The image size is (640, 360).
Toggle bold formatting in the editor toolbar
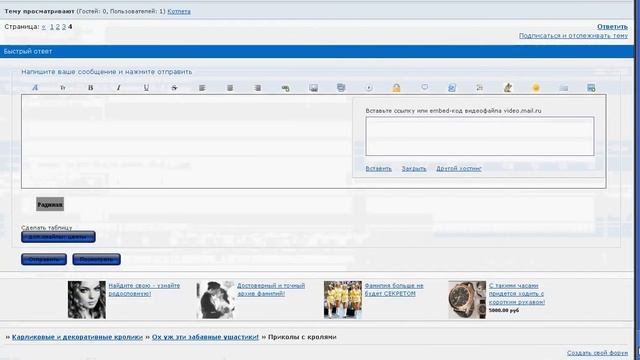click(91, 88)
